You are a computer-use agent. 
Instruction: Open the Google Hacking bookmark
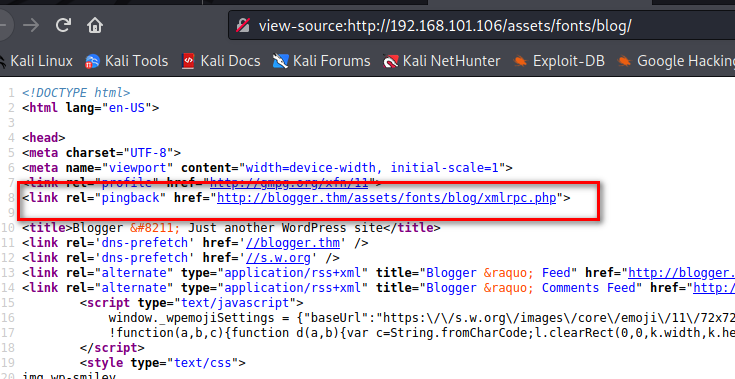tap(676, 61)
